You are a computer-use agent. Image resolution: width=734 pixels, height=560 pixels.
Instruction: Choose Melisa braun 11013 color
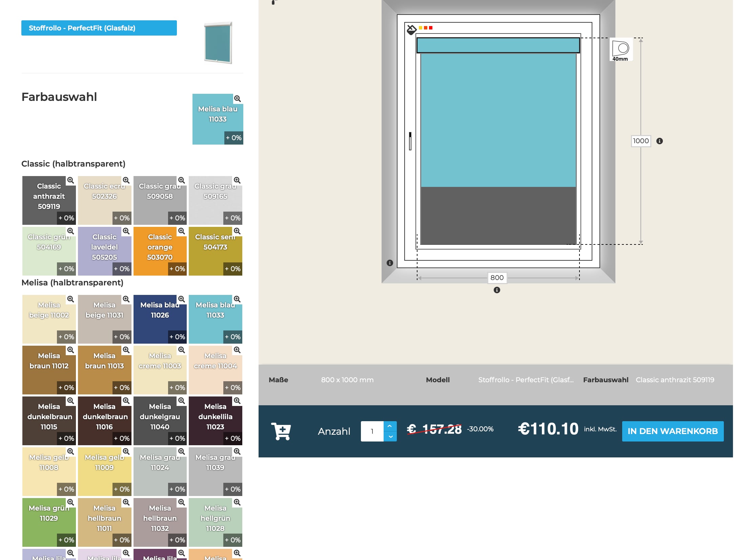(104, 370)
